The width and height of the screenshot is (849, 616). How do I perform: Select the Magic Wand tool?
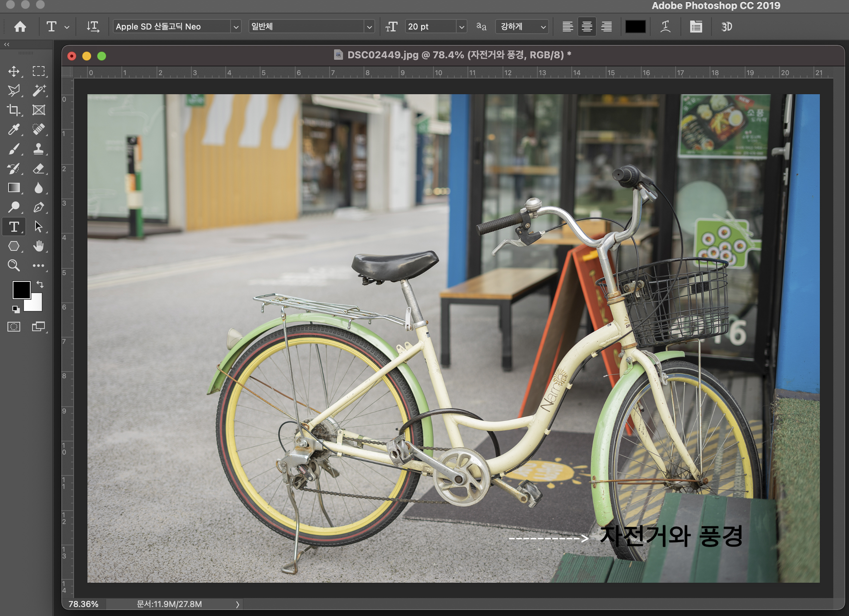point(38,90)
